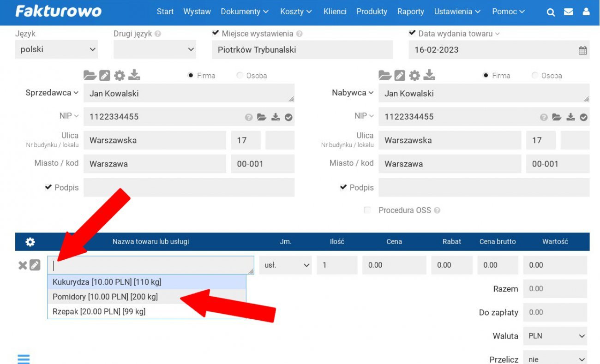Viewport: 600px width, 364px height.
Task: Open messages via the envelope icon
Action: point(569,12)
